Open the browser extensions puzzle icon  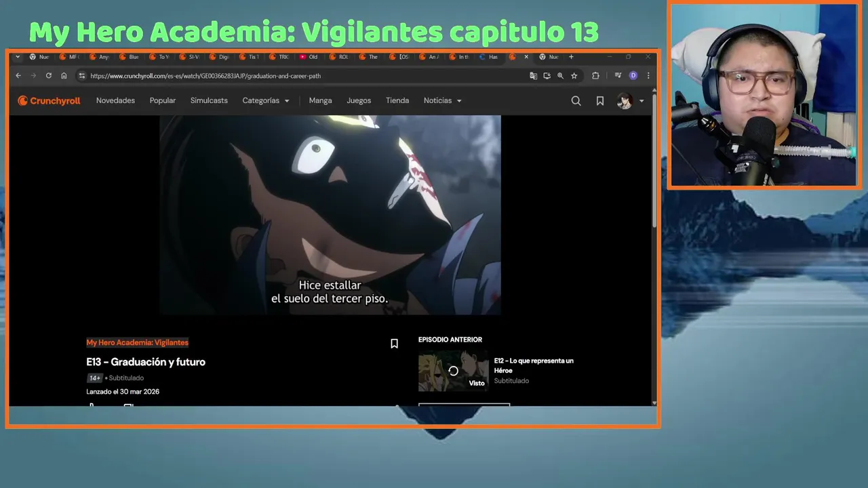point(595,76)
